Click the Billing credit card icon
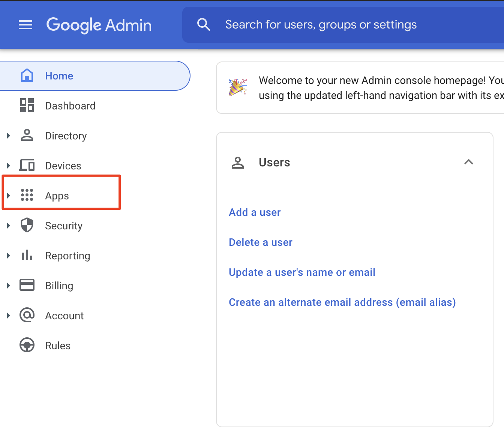The image size is (504, 434). (x=27, y=285)
